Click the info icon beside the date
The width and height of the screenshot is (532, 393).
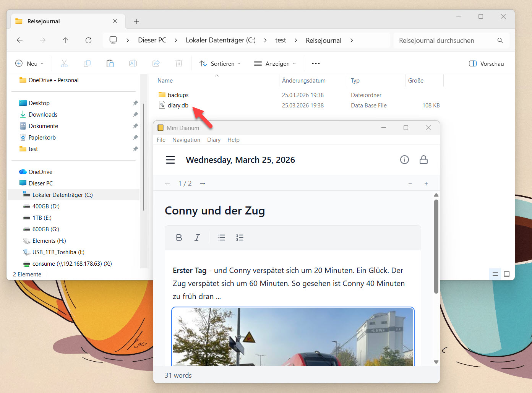point(404,160)
